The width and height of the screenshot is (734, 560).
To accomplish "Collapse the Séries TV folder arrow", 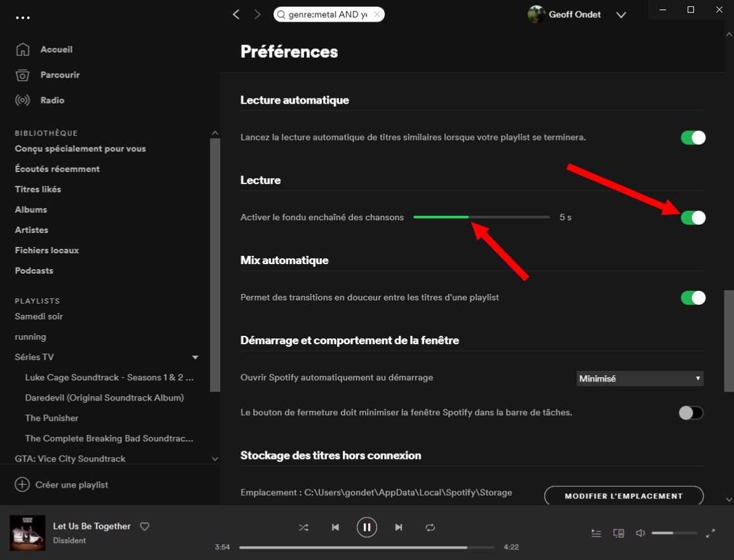I will 195,357.
